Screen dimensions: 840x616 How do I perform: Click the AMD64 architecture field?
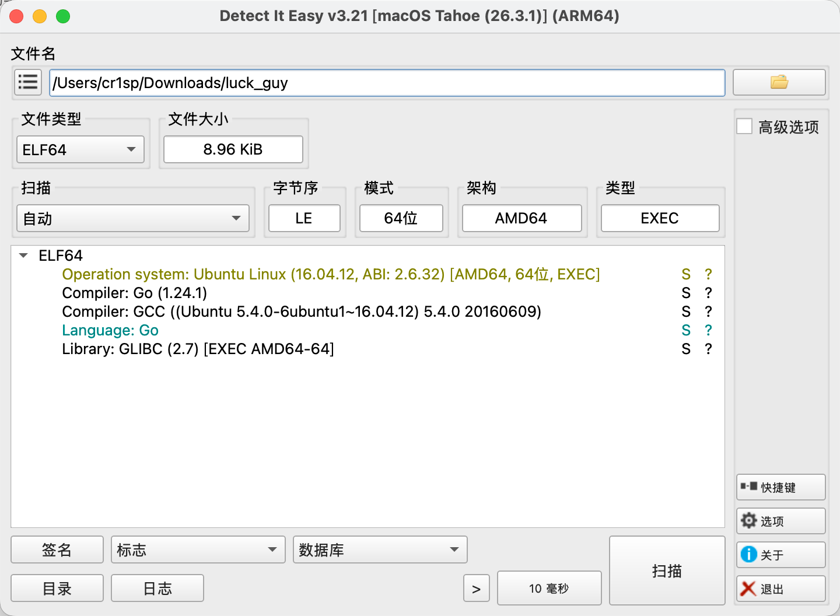521,218
